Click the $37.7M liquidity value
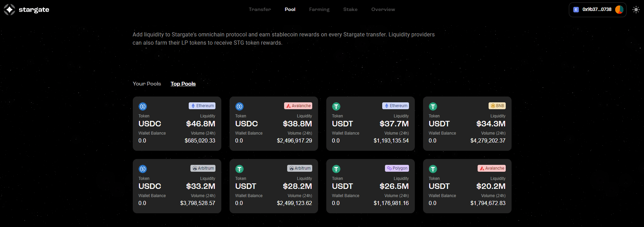Viewport: 644px width, 227px height. 394,124
